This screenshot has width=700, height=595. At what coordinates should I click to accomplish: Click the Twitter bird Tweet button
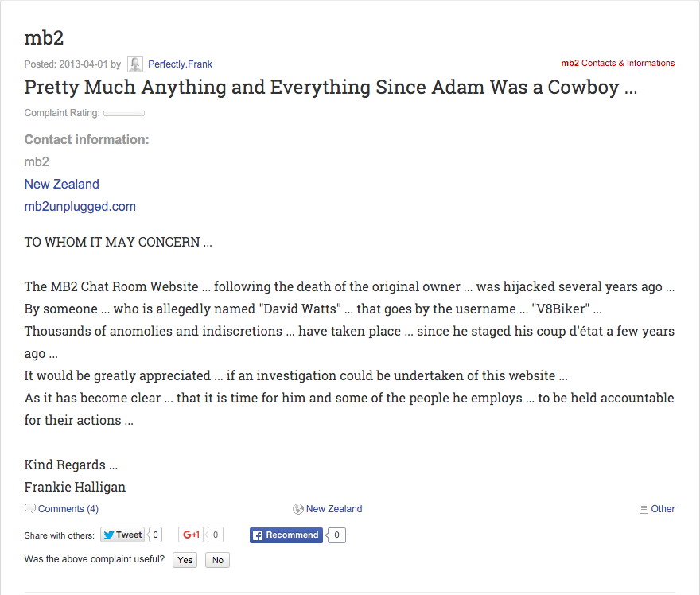click(122, 535)
